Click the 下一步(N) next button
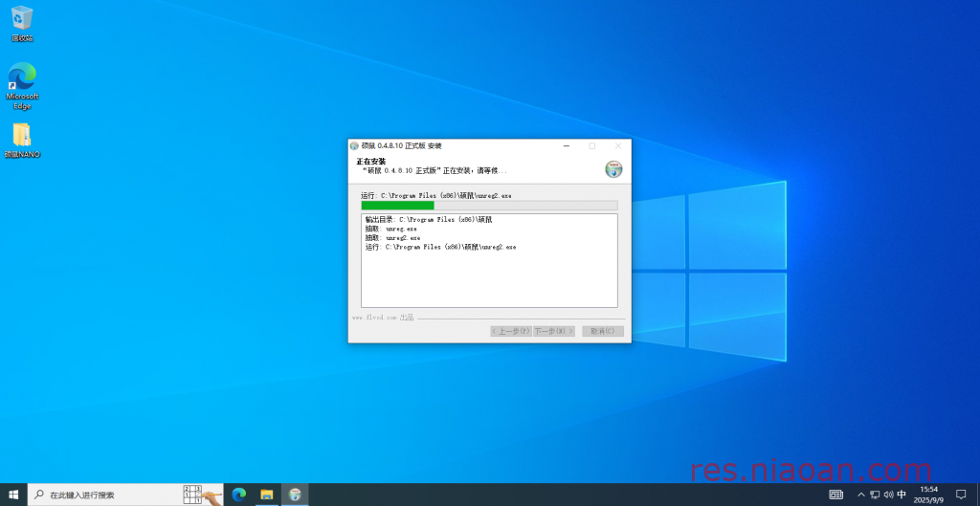The width and height of the screenshot is (980, 506). [x=554, y=331]
